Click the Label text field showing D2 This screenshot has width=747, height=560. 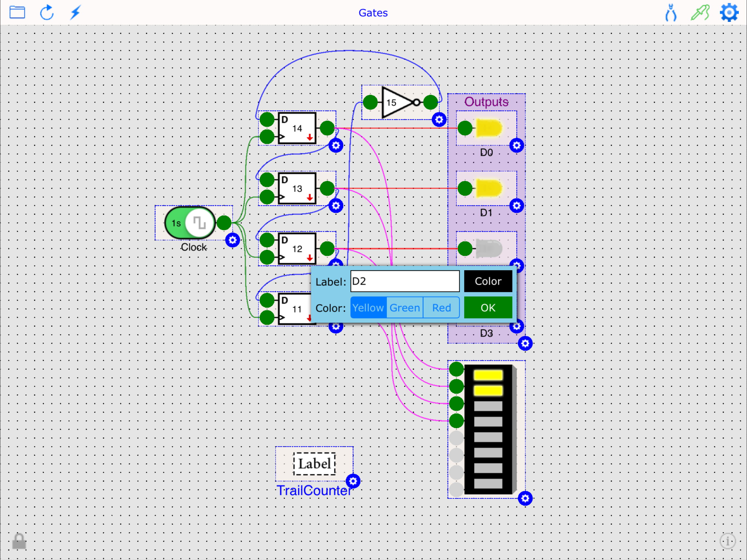(405, 281)
